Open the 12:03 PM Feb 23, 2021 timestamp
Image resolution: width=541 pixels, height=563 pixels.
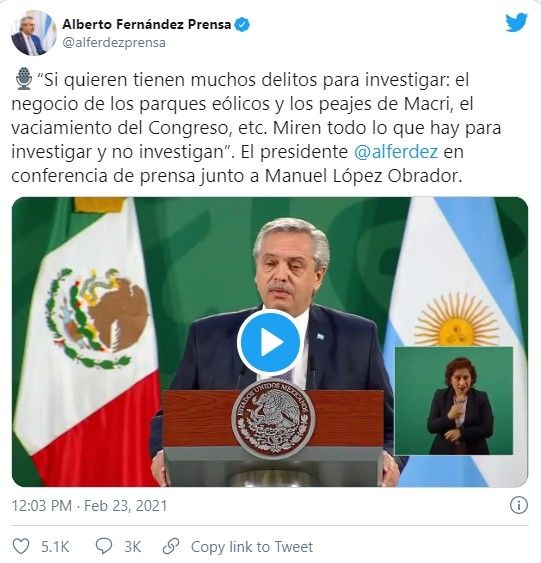(90, 506)
